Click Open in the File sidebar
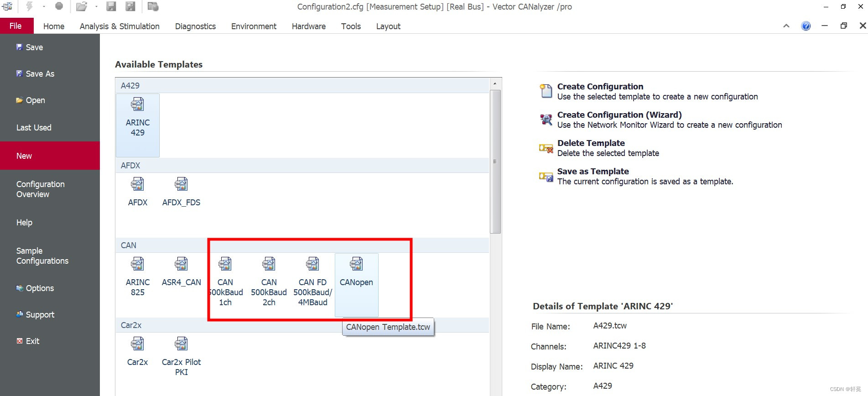 click(31, 100)
